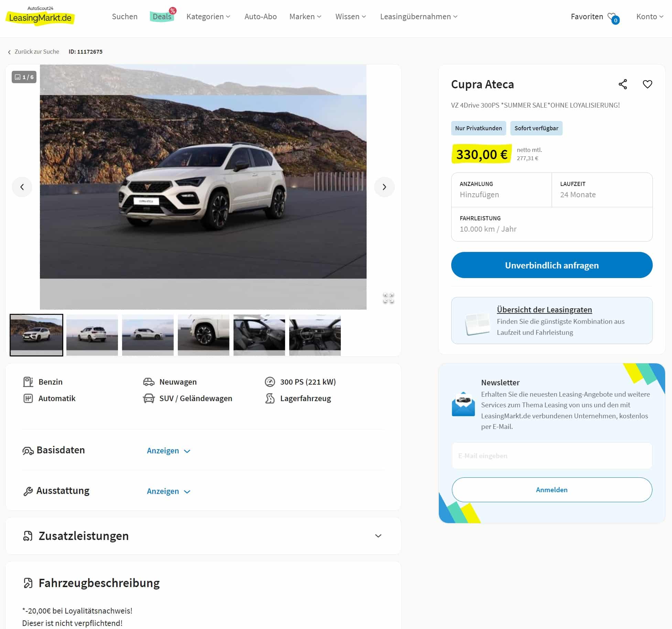Show next car image arrow

(384, 187)
